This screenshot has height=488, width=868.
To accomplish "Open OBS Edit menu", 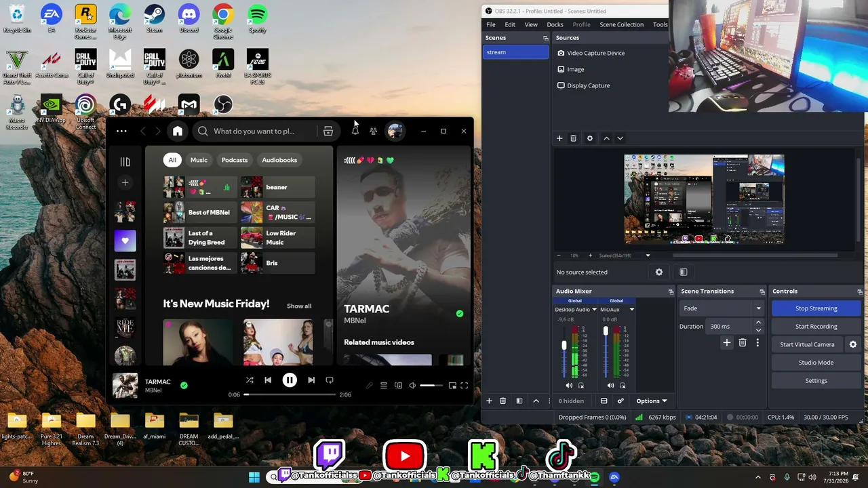I will 510,24.
